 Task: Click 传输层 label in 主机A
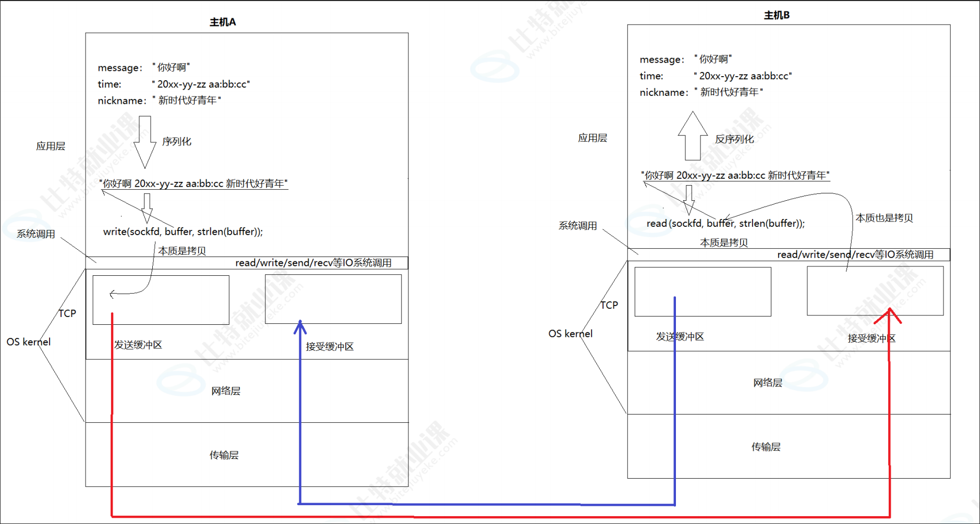(224, 455)
